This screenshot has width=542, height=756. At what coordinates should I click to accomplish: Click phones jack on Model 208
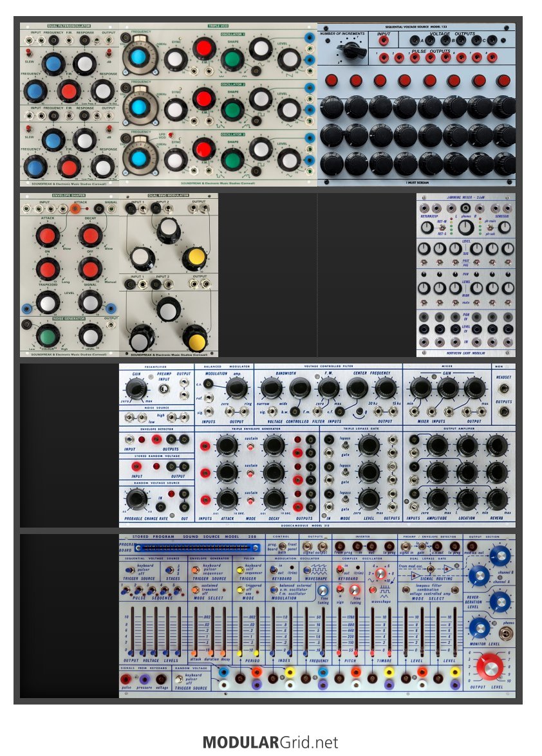point(506,632)
